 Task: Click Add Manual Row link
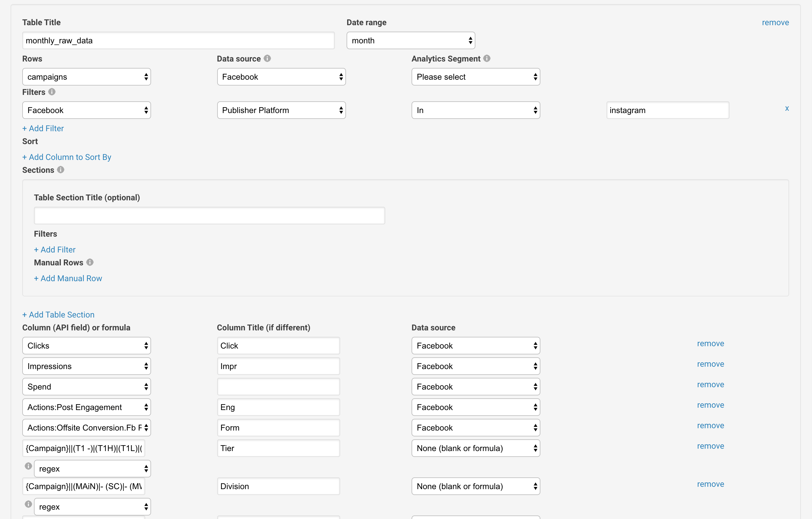[x=68, y=279]
